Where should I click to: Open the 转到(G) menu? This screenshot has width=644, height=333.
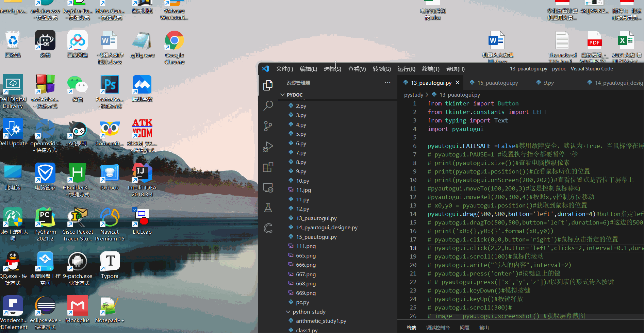pyautogui.click(x=382, y=69)
